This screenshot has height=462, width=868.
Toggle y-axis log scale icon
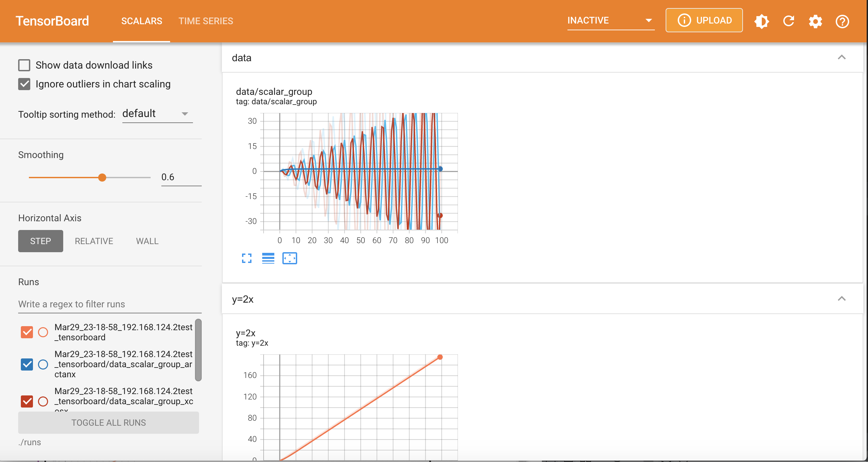coord(268,258)
